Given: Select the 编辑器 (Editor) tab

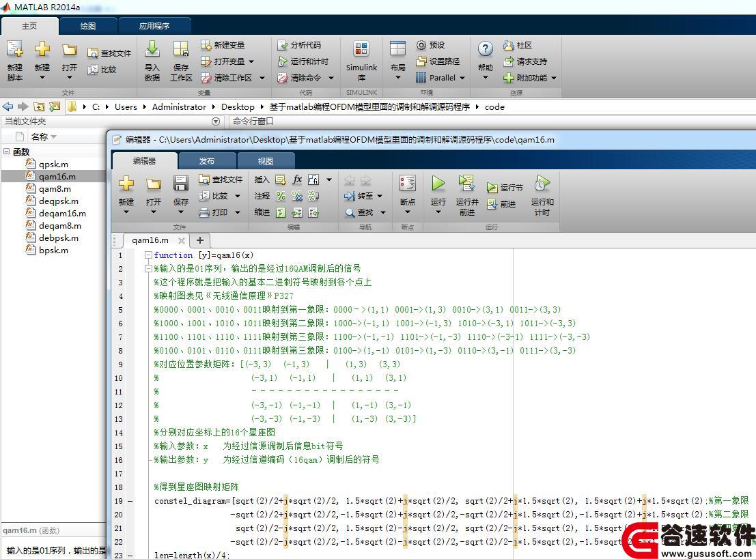Looking at the screenshot, I should [144, 161].
